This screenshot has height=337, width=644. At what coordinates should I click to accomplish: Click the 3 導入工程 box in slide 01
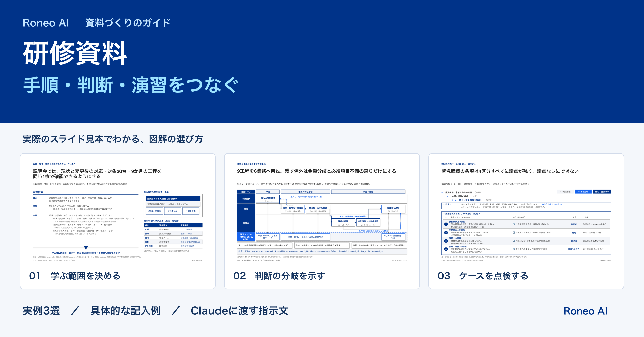(x=191, y=211)
